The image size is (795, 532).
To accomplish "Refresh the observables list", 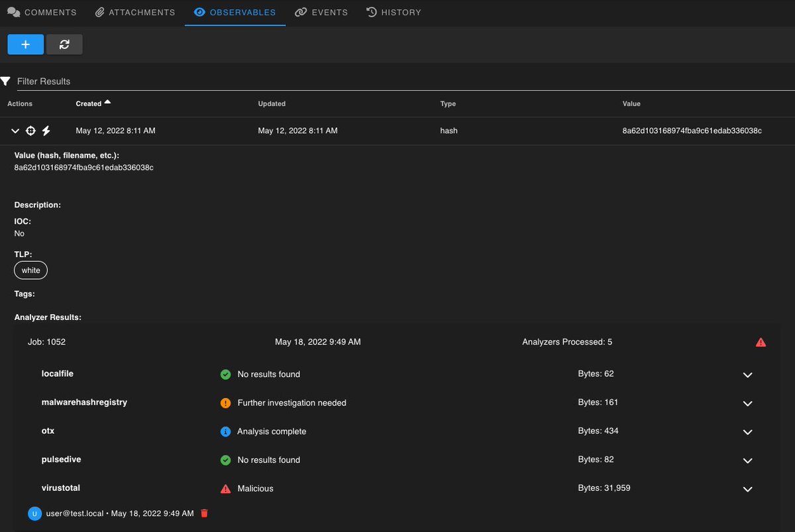I will click(64, 44).
